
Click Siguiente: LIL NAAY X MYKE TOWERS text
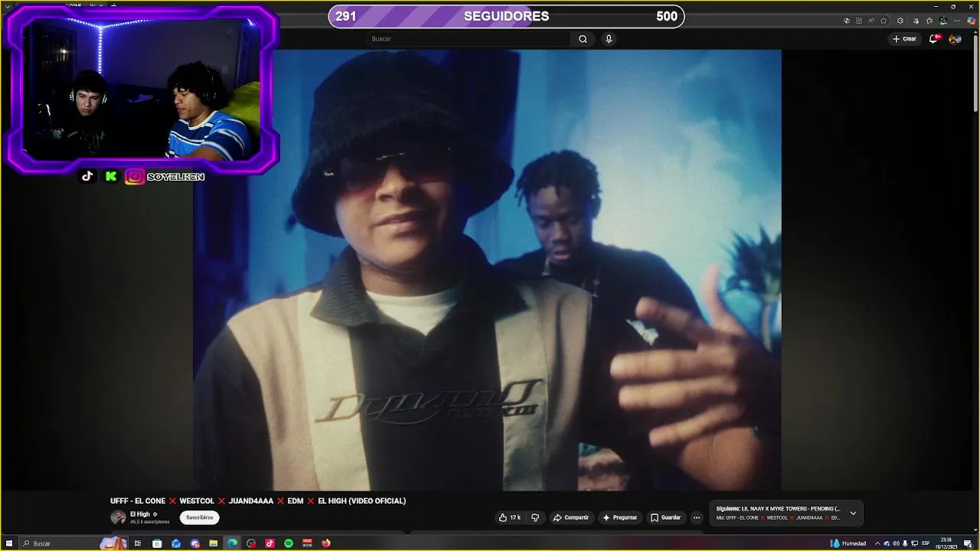pos(778,509)
